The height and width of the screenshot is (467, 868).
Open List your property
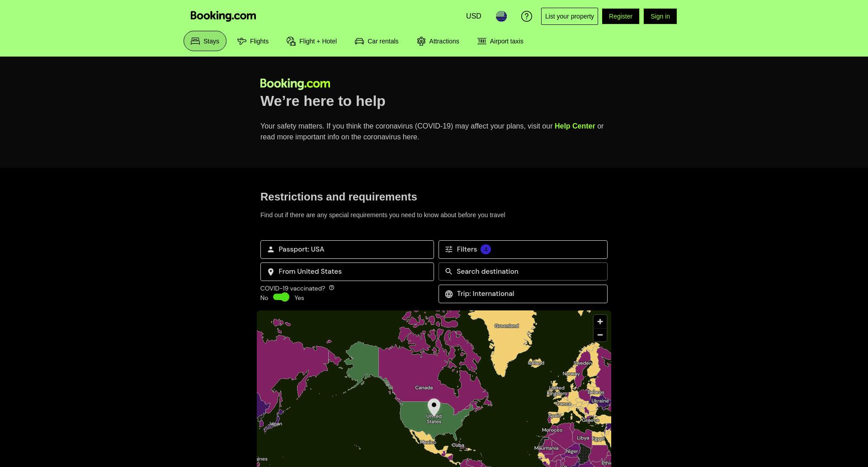pos(570,16)
